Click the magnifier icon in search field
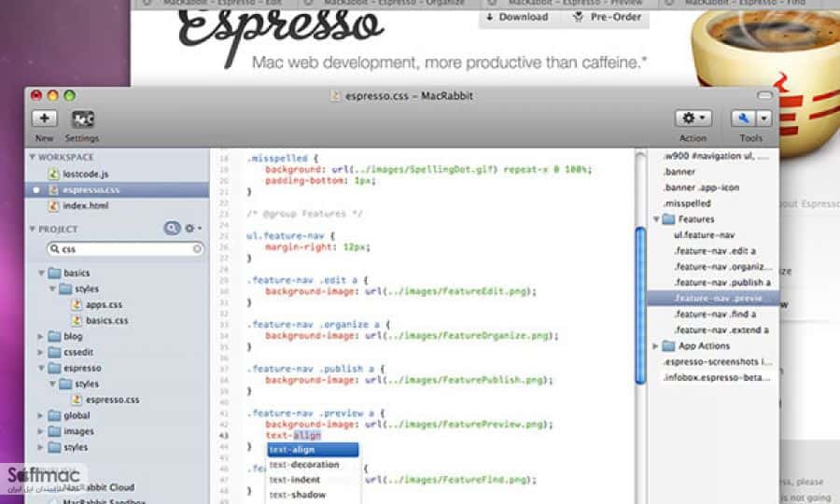 pyautogui.click(x=54, y=248)
